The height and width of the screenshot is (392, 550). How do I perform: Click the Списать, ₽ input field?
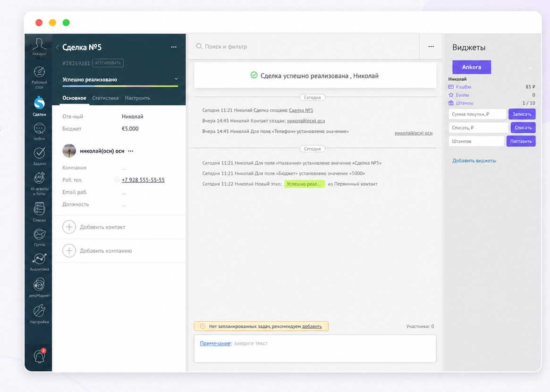coord(478,128)
